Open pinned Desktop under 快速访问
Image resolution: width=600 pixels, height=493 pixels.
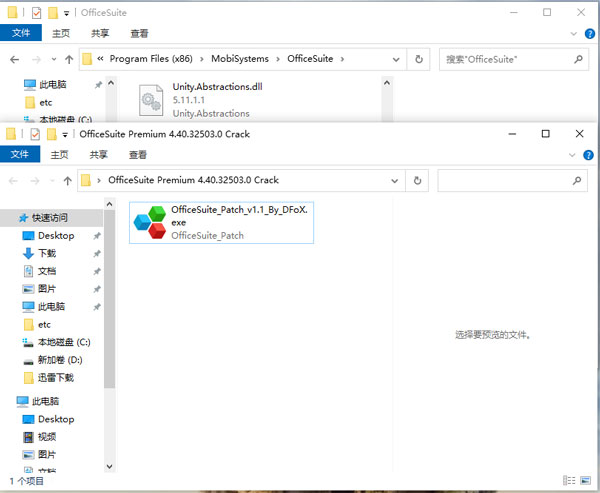(x=56, y=235)
